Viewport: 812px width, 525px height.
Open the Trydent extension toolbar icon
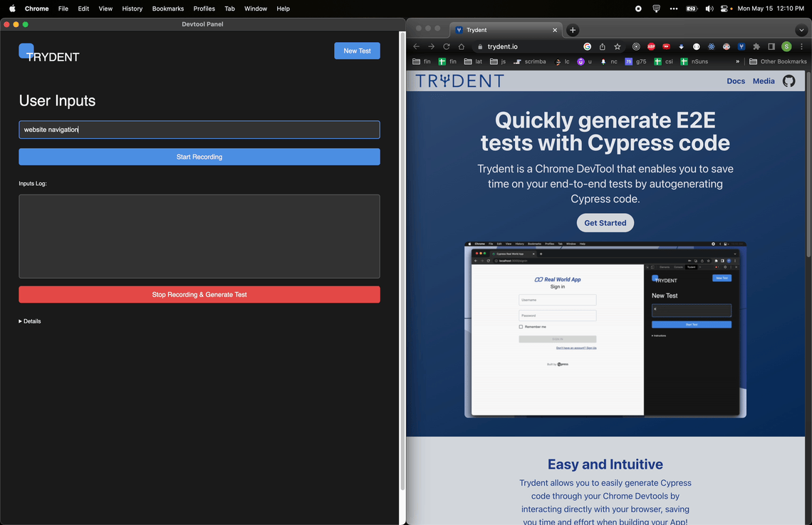click(740, 46)
